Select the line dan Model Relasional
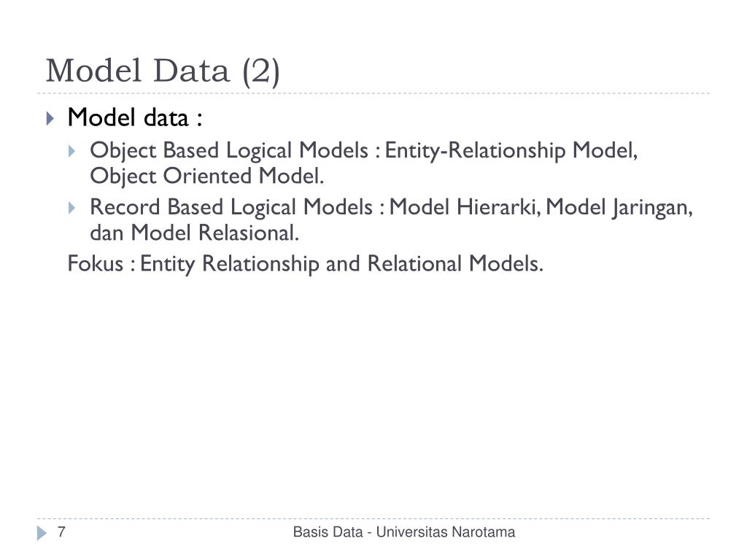This screenshot has height=560, width=747. 194,233
